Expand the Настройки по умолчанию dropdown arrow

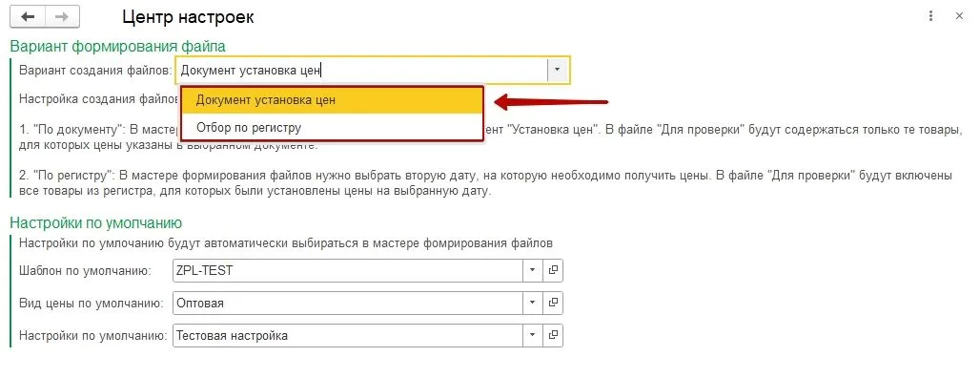533,335
